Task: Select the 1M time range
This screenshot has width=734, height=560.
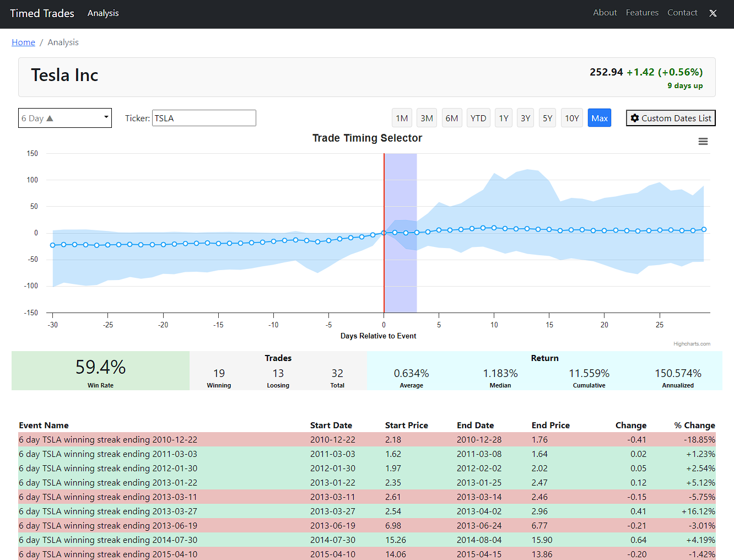Action: pyautogui.click(x=402, y=118)
